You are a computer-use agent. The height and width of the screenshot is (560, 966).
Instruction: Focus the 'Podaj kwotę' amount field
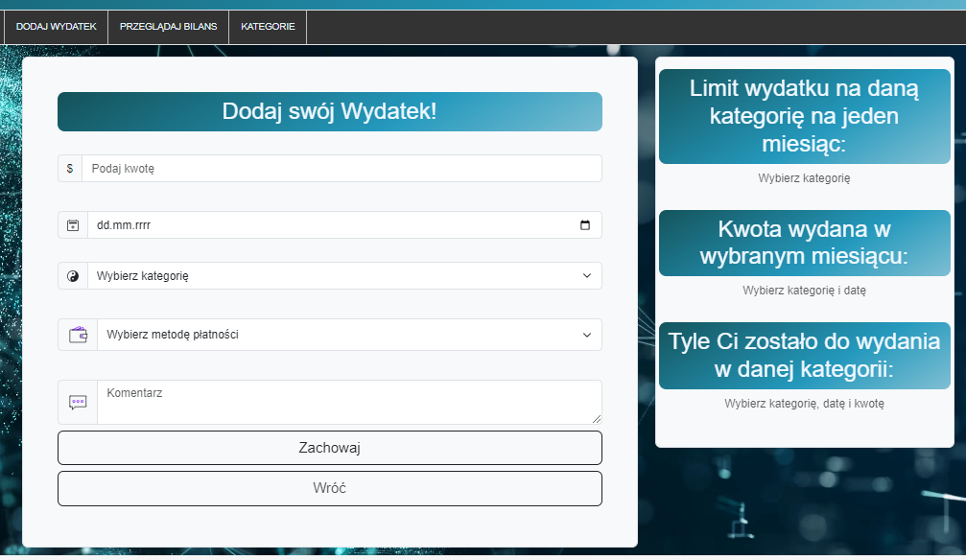[x=342, y=169]
